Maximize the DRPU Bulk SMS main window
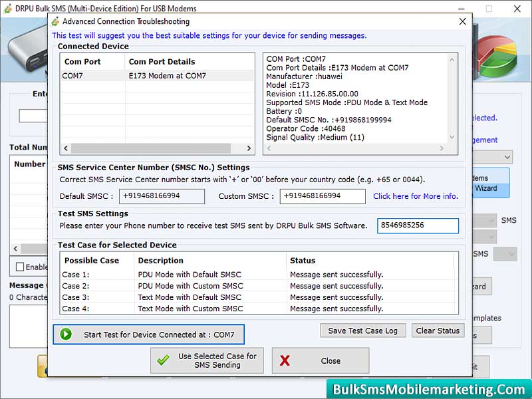Viewport: 532px width, 399px height. click(x=489, y=9)
